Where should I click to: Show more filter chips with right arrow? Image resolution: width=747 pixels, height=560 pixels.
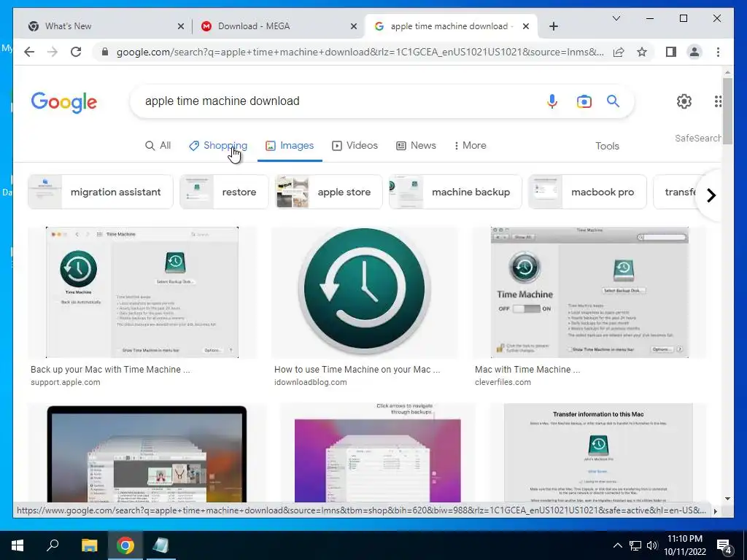711,195
